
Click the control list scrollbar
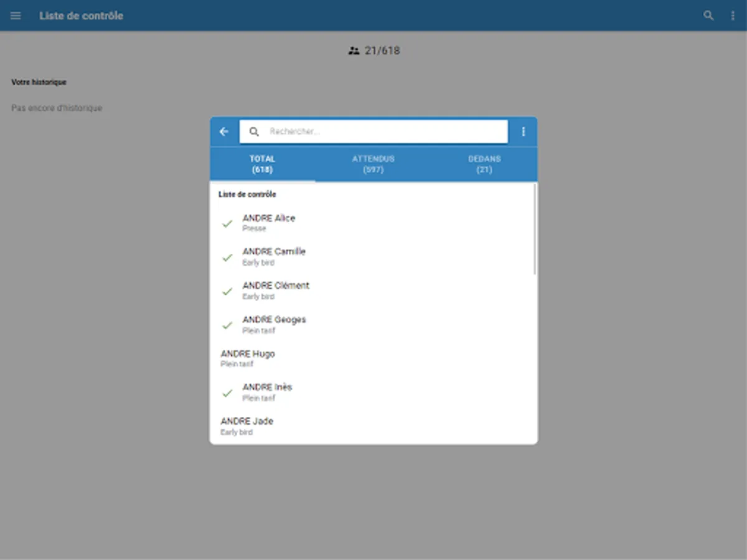point(535,229)
